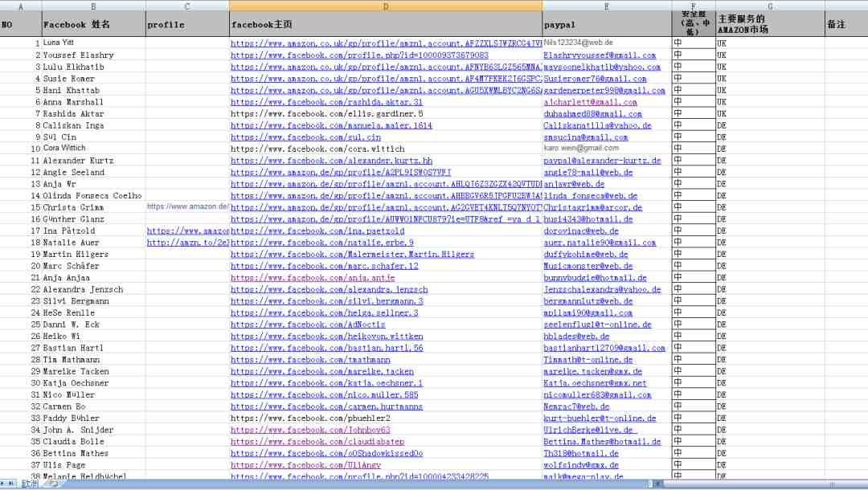Select column E header
The width and height of the screenshot is (868, 490).
click(607, 6)
